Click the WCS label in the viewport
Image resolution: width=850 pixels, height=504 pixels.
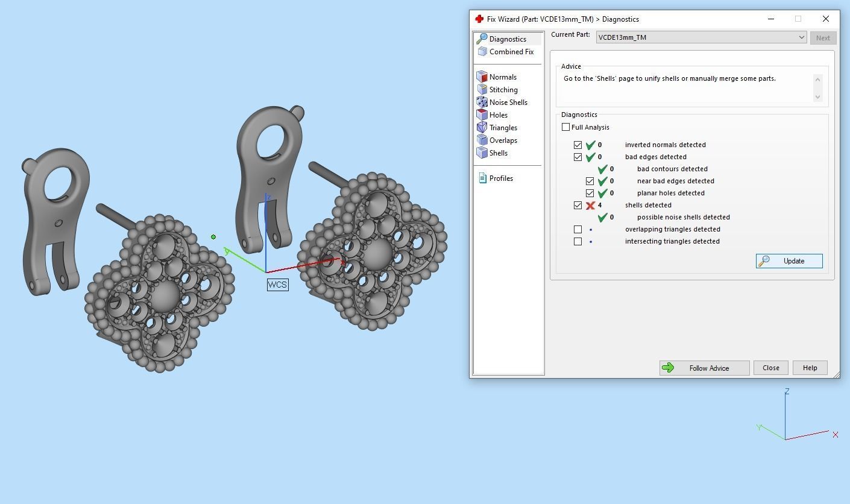click(x=278, y=285)
